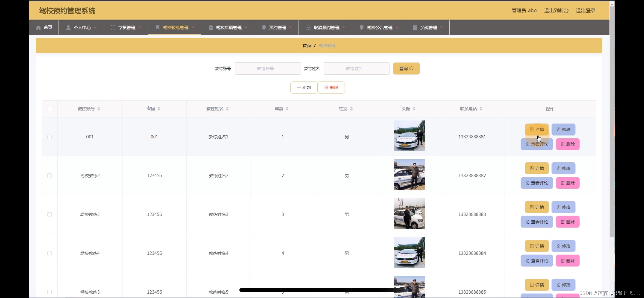Expand the 驾校公告管理 dropdown chevron
644x298 pixels.
point(397,27)
